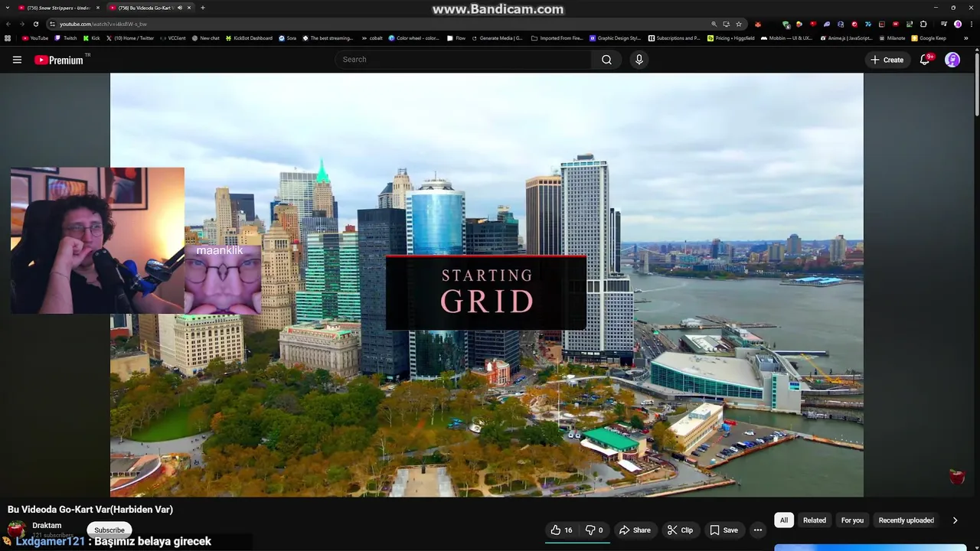The image size is (980, 551).
Task: Open the Graphic Design Styl... bookmark
Action: [615, 37]
